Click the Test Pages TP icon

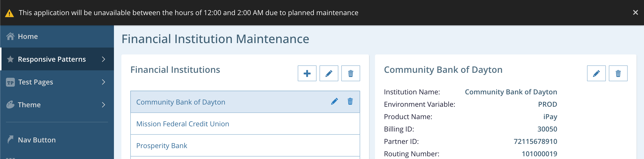click(x=10, y=82)
